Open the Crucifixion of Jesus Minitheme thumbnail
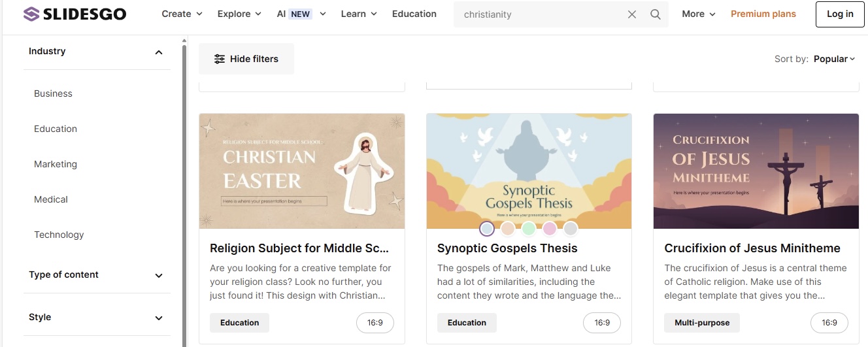 (756, 171)
